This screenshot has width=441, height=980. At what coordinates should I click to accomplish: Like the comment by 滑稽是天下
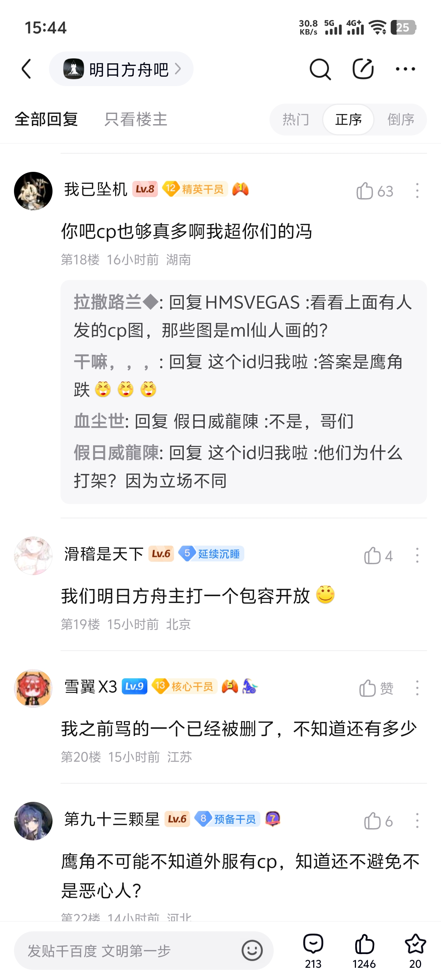click(x=378, y=555)
